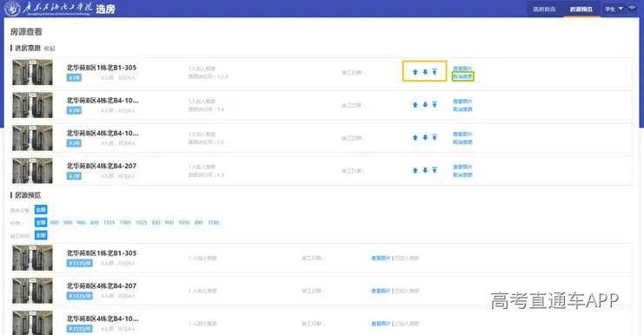This screenshot has height=335, width=644.
Task: Select 全部 in the completion date filter row
Action: (41, 235)
